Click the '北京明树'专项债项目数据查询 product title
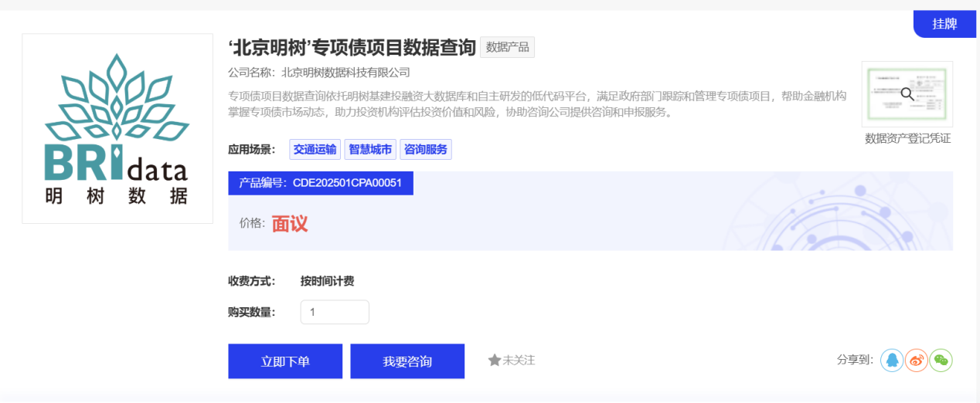980x403 pixels. 352,48
